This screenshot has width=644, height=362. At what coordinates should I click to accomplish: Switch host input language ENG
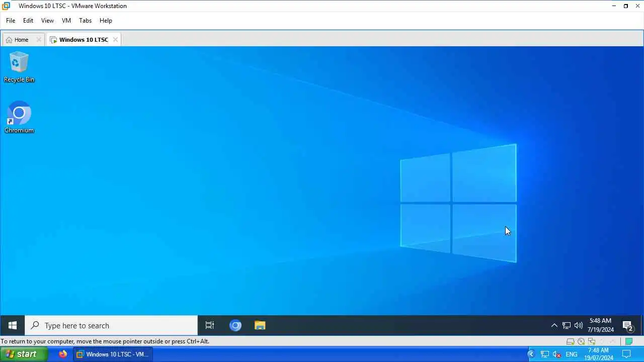(x=572, y=354)
